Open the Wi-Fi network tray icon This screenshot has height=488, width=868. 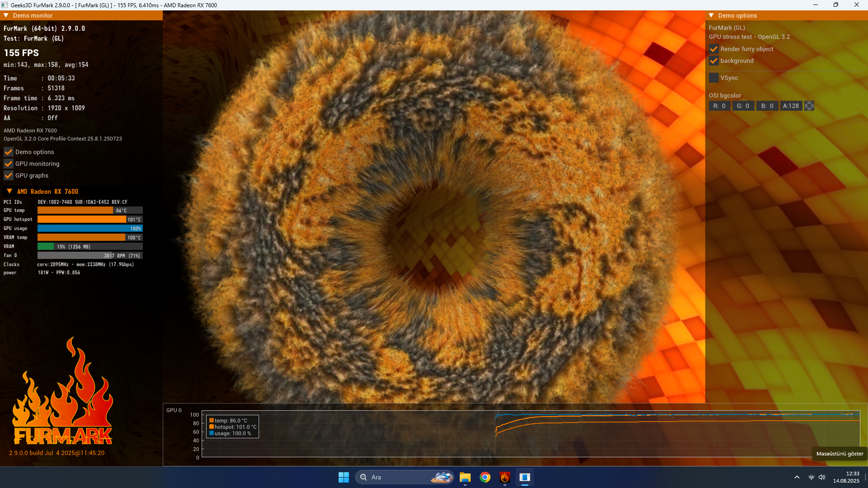tap(811, 477)
